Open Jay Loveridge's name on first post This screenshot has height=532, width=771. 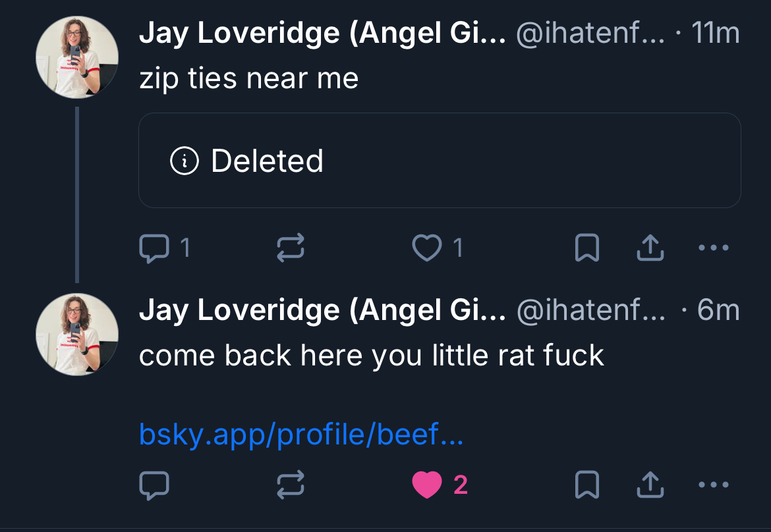[322, 34]
